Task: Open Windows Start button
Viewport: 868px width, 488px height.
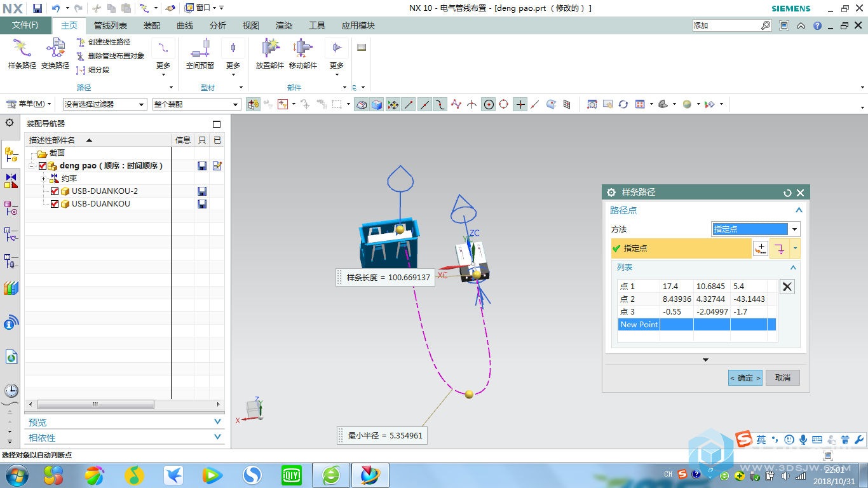Action: (x=17, y=475)
